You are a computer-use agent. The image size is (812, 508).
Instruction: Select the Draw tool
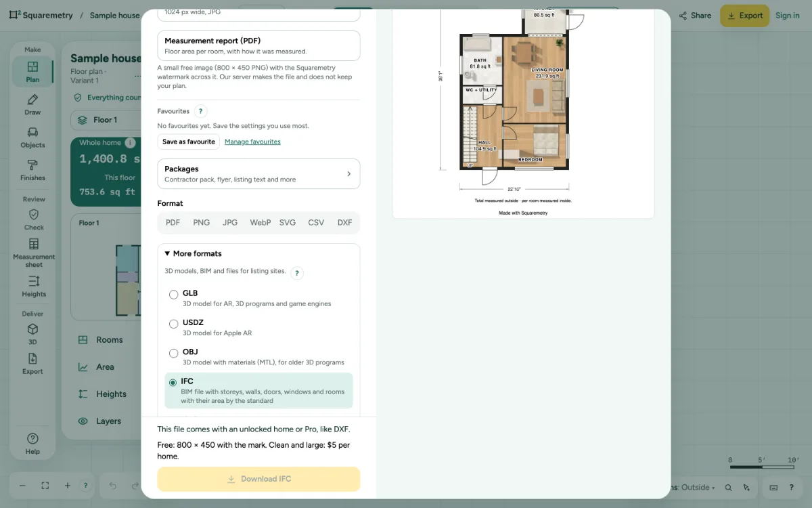click(32, 105)
